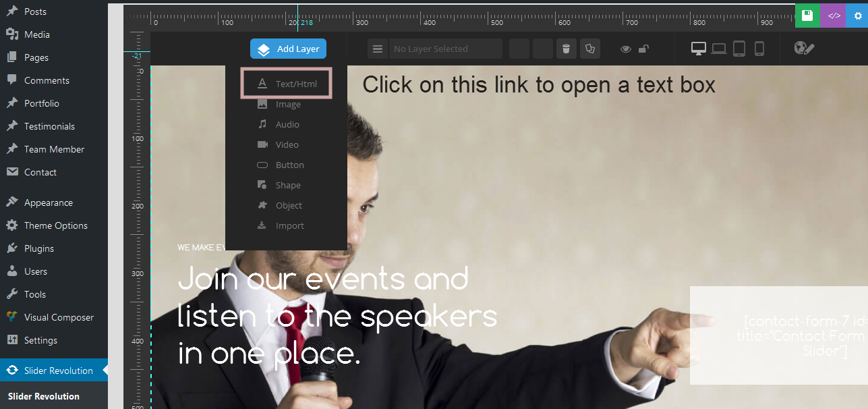The height and width of the screenshot is (409, 868).
Task: Expand the Add Layer dropdown
Action: [289, 49]
